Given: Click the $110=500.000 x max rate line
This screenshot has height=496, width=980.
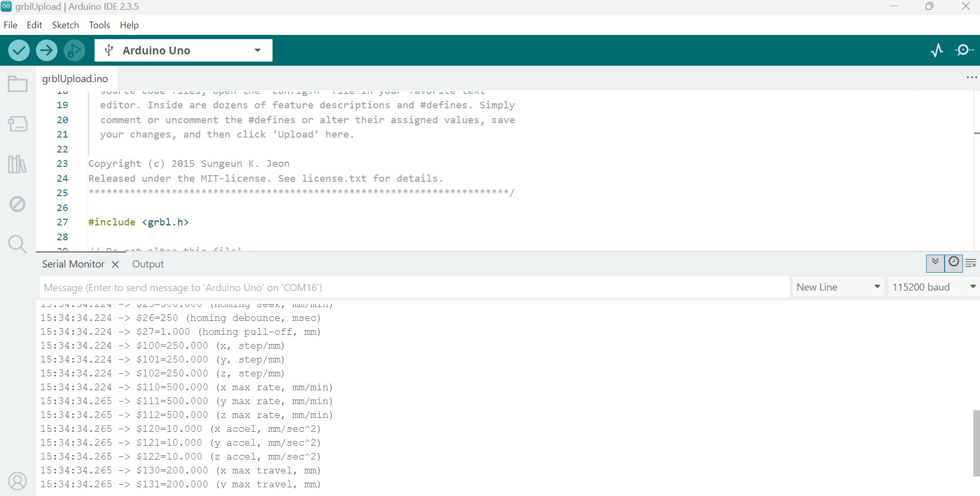Looking at the screenshot, I should click(186, 387).
